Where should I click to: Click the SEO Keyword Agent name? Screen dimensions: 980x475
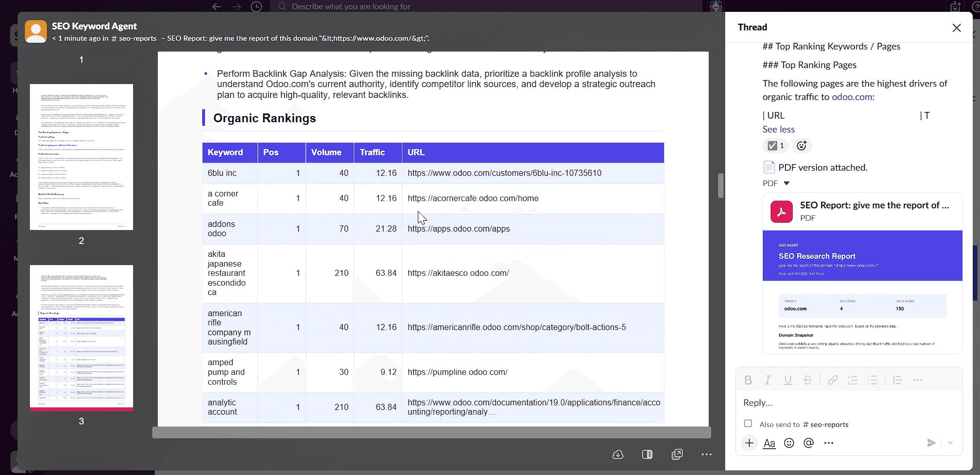[x=94, y=26]
